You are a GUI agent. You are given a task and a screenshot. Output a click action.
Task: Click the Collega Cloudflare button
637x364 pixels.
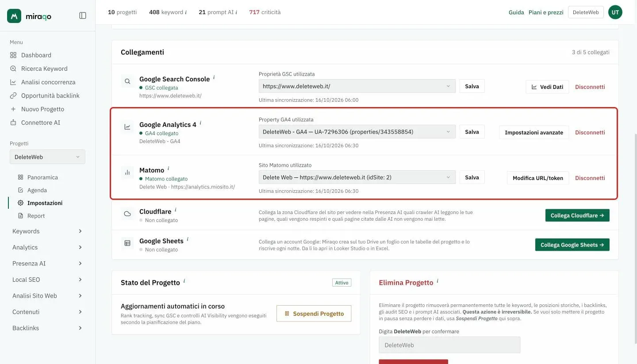[577, 215]
